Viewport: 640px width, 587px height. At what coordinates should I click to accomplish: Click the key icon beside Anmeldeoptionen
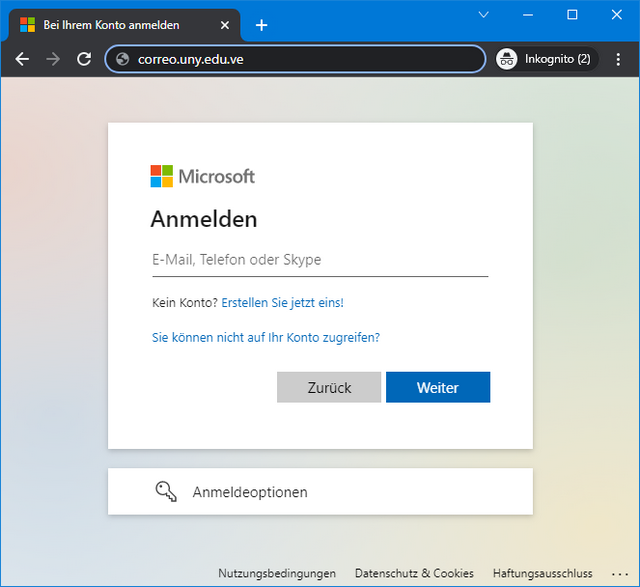pyautogui.click(x=166, y=491)
